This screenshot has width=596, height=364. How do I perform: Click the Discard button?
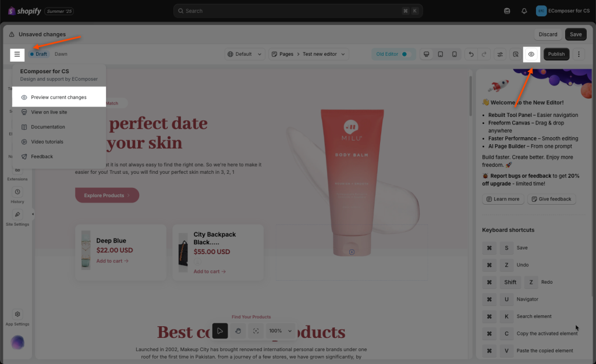tap(548, 34)
